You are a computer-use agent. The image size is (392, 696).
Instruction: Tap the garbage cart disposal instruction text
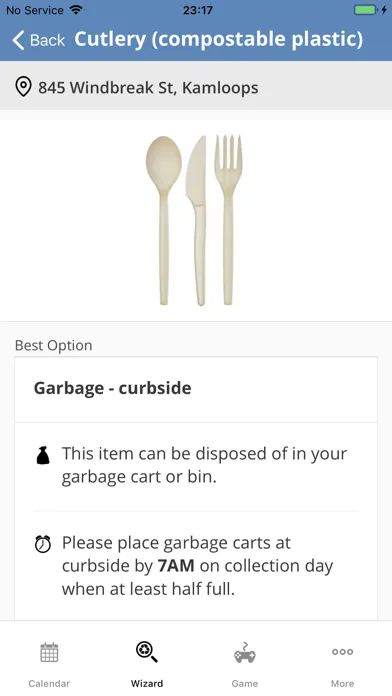(x=204, y=465)
